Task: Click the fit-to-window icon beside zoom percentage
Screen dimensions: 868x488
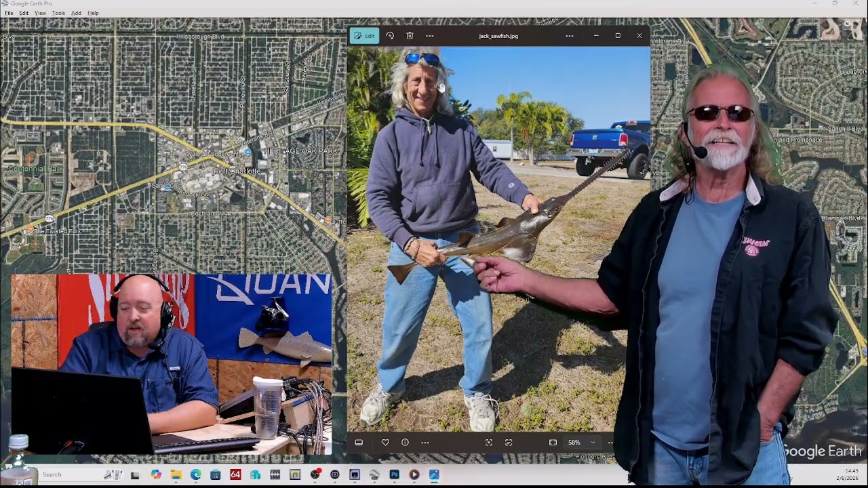Action: (x=553, y=443)
